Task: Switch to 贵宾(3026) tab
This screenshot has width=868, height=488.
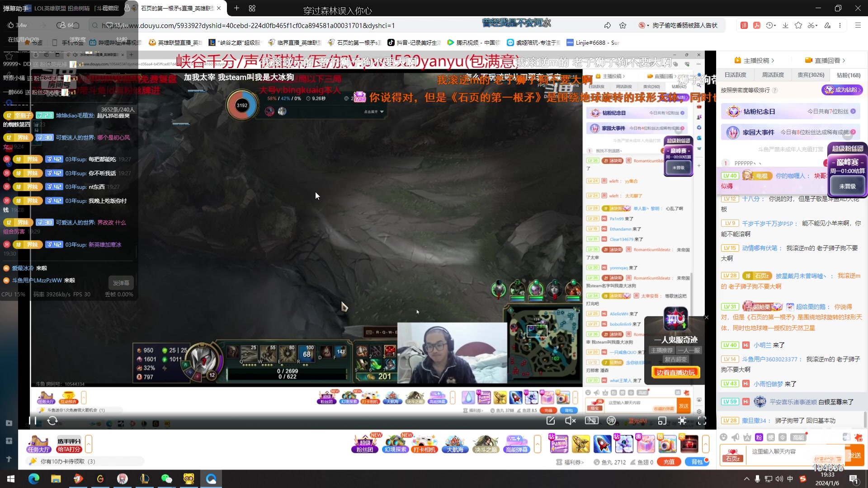Action: 811,75
